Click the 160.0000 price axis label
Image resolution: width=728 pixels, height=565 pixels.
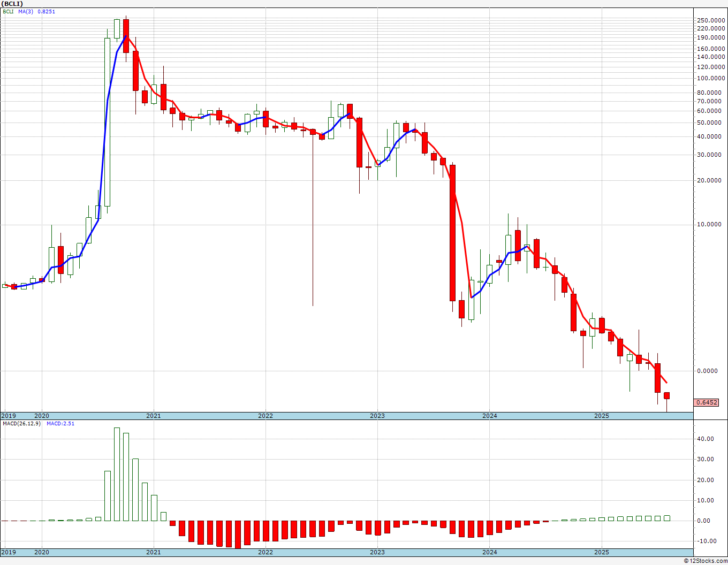[x=711, y=49]
